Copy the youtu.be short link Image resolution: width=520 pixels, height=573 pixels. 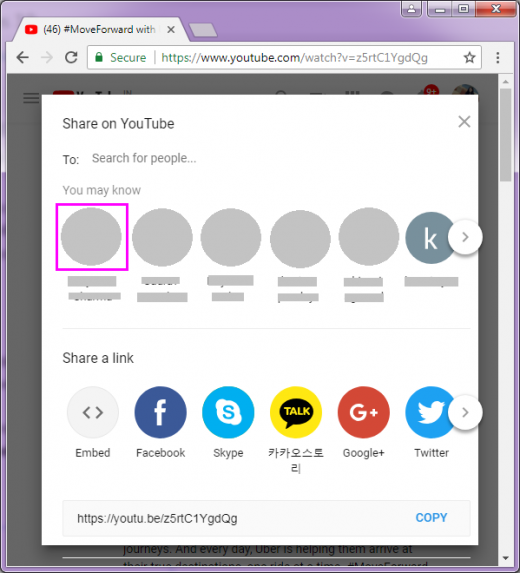(x=431, y=517)
